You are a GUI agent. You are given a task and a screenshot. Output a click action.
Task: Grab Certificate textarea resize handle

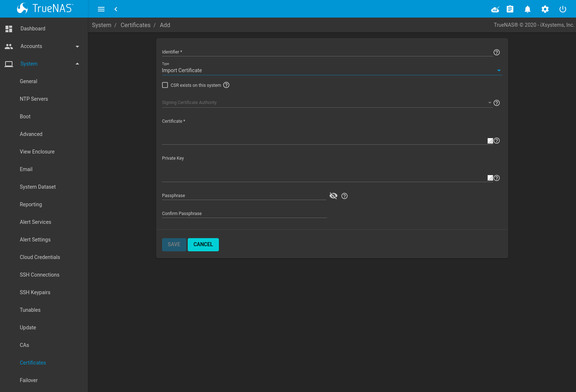coord(490,141)
